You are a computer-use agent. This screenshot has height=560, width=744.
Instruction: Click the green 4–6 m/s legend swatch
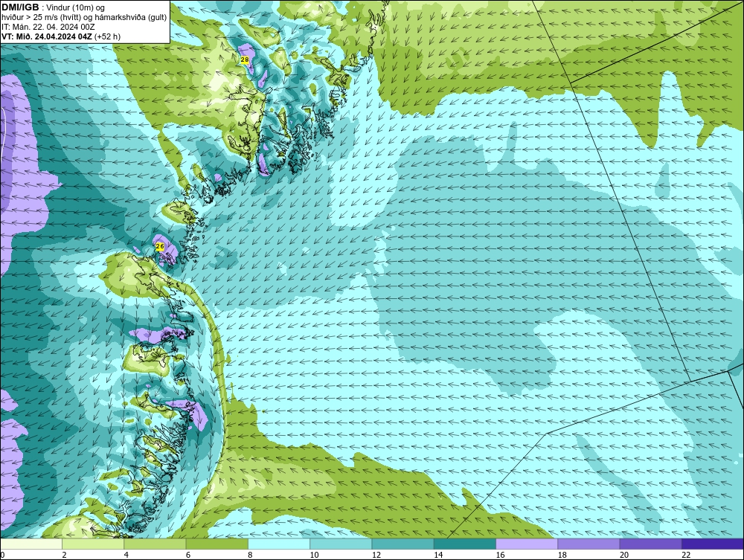(x=155, y=544)
